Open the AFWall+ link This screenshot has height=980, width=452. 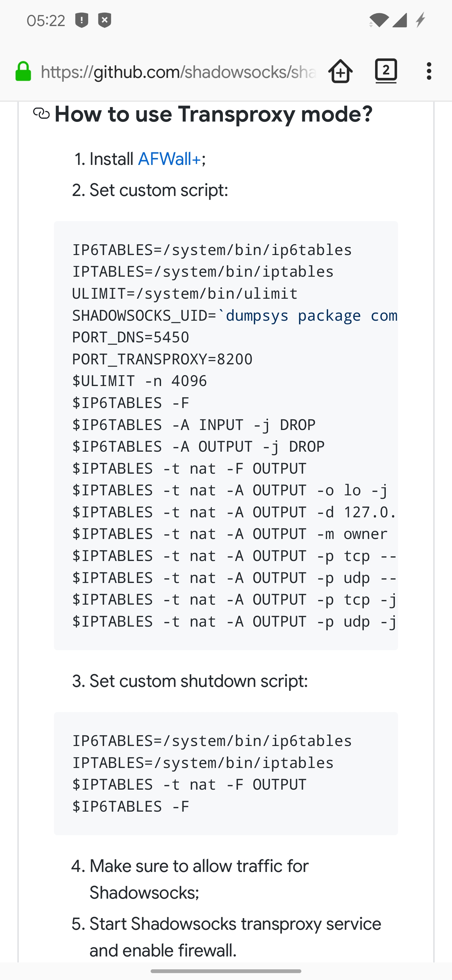point(169,159)
